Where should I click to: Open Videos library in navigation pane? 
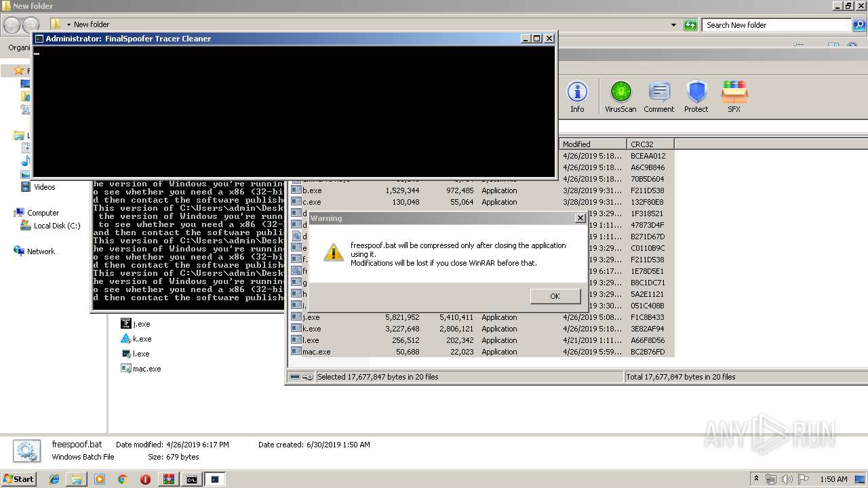pyautogui.click(x=38, y=187)
